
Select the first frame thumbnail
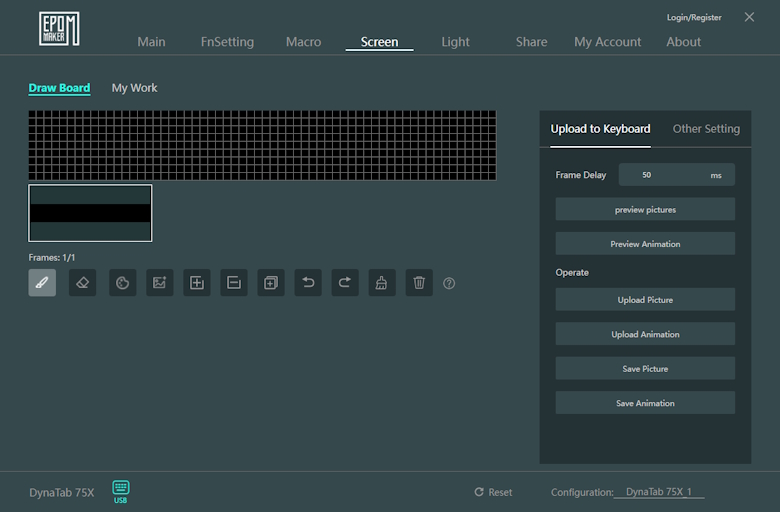point(90,213)
